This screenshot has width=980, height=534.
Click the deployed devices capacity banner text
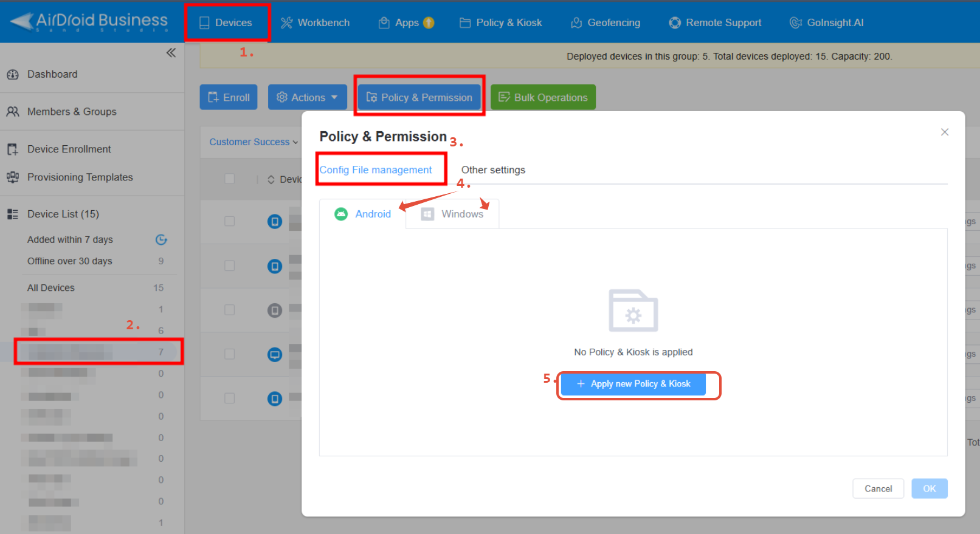tap(730, 56)
